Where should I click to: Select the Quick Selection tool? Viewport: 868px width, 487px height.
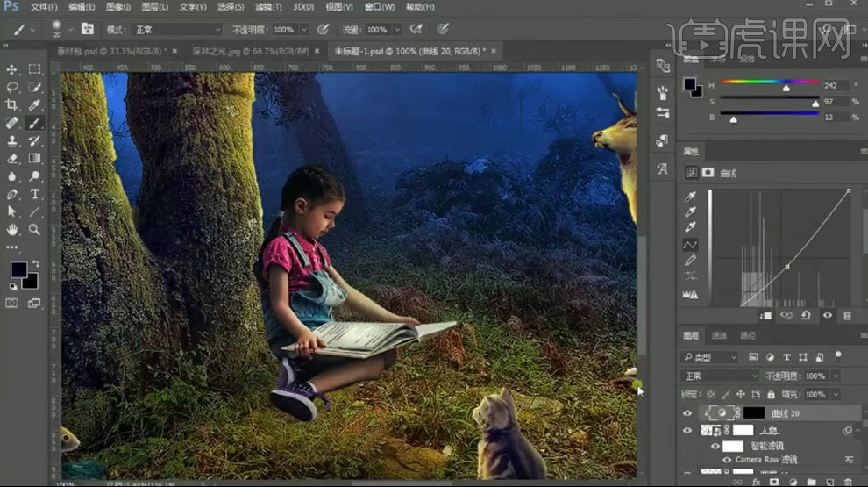(x=35, y=87)
